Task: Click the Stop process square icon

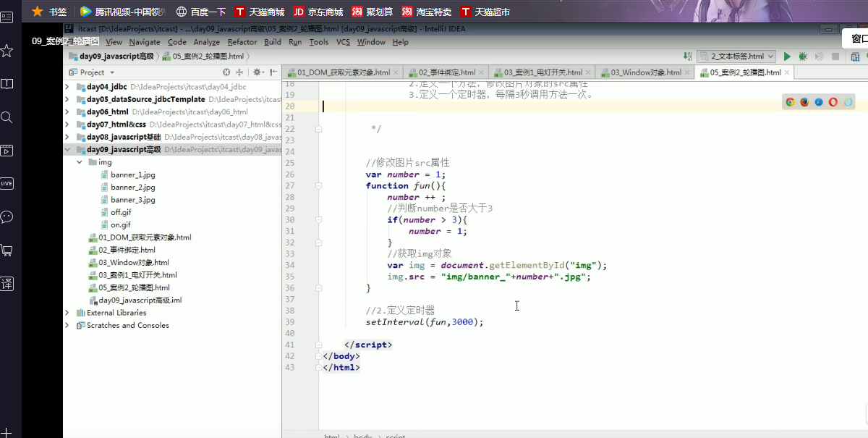Action: [835, 56]
